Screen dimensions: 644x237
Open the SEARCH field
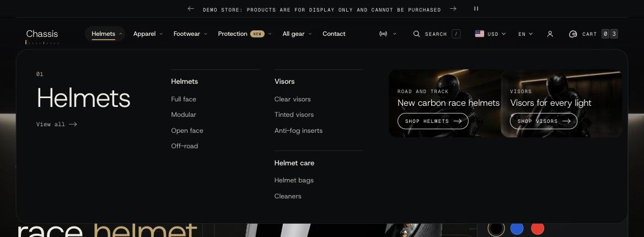(x=437, y=34)
